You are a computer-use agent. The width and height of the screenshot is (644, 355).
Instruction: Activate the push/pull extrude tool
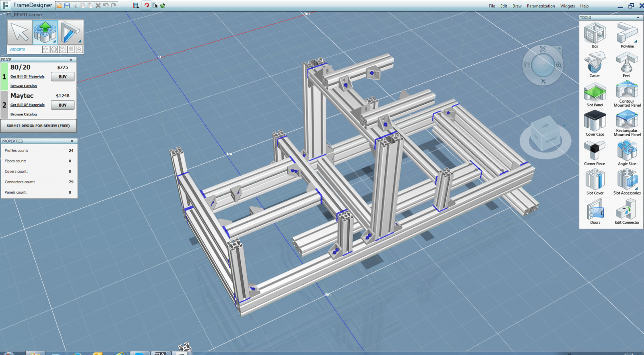pyautogui.click(x=45, y=32)
